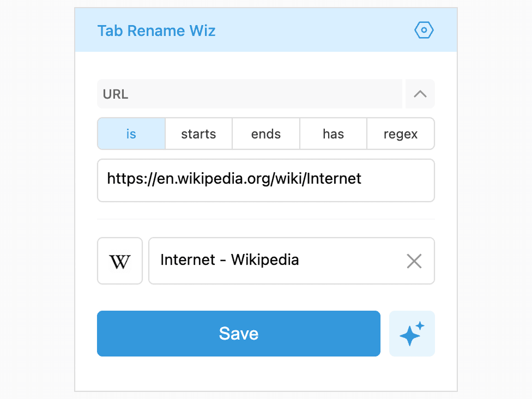Switch to the "regex" match mode
Image resolution: width=532 pixels, height=399 pixels.
coord(401,134)
